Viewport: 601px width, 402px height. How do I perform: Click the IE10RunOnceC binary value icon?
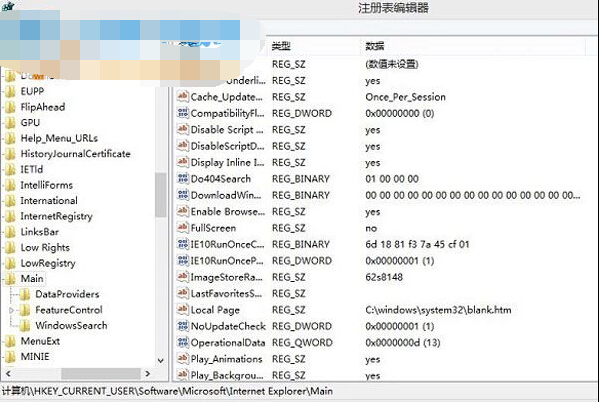click(183, 244)
